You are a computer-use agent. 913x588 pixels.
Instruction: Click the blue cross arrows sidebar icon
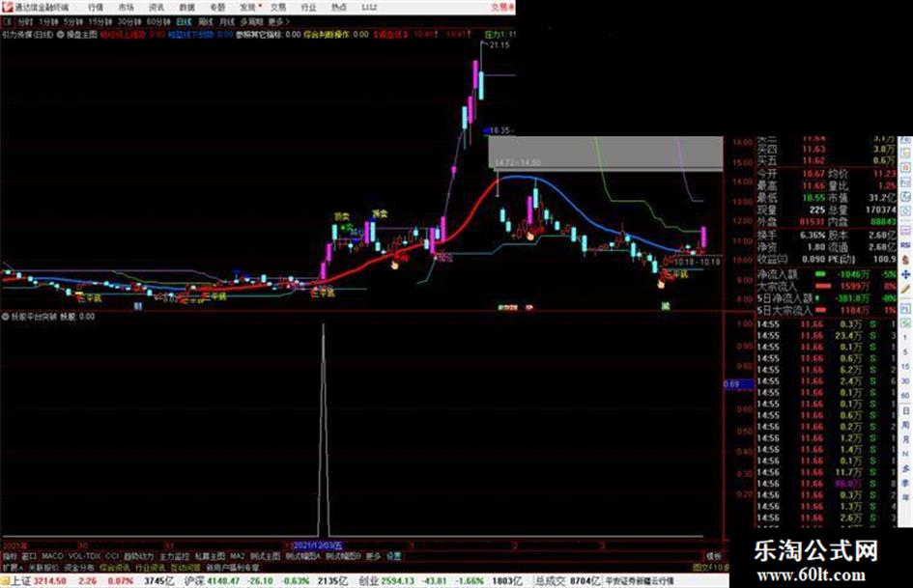[905, 273]
